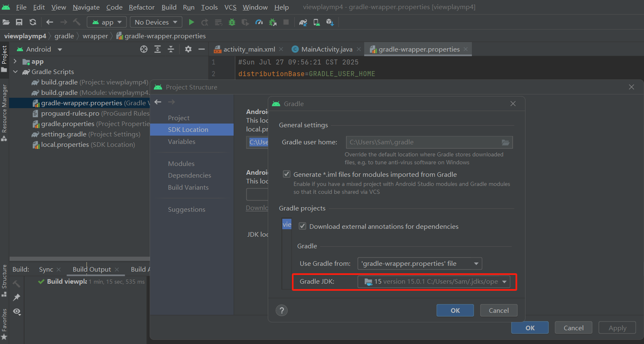644x344 pixels.
Task: Click the Attach Debugger to Android Process icon
Action: 272,22
